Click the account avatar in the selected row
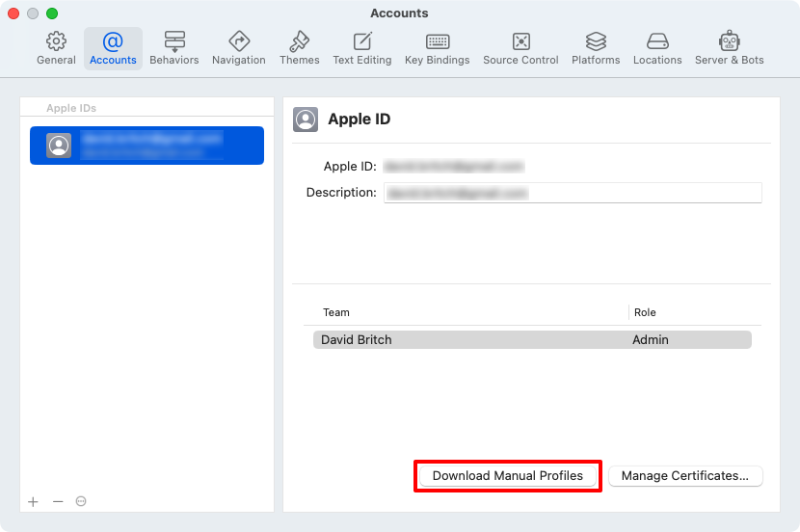The height and width of the screenshot is (532, 800). point(59,146)
